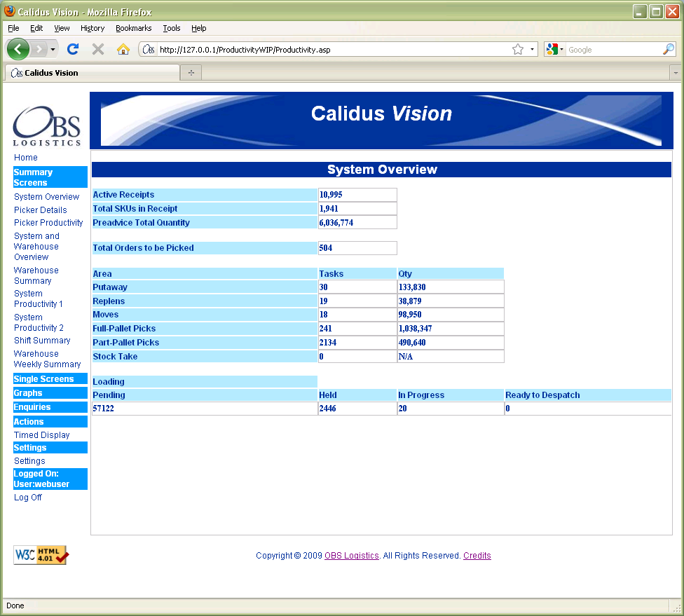Image resolution: width=684 pixels, height=616 pixels.
Task: Open the Tools menu
Action: coord(172,28)
